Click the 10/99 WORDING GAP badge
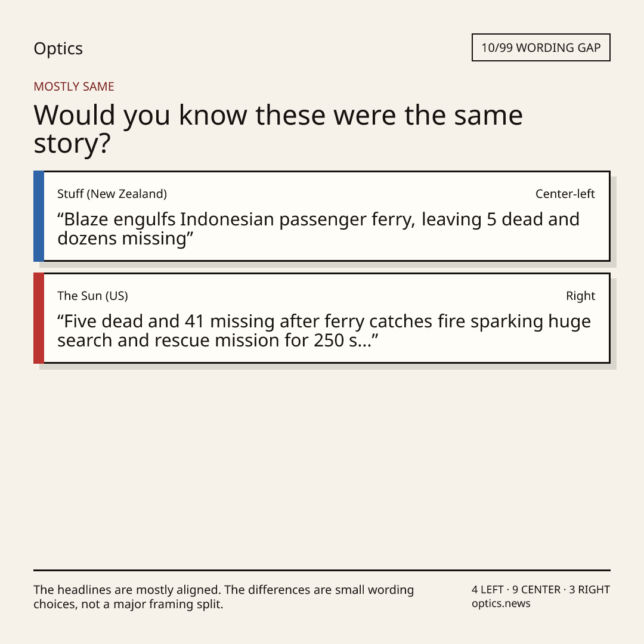Screen dimensions: 644x644 541,48
